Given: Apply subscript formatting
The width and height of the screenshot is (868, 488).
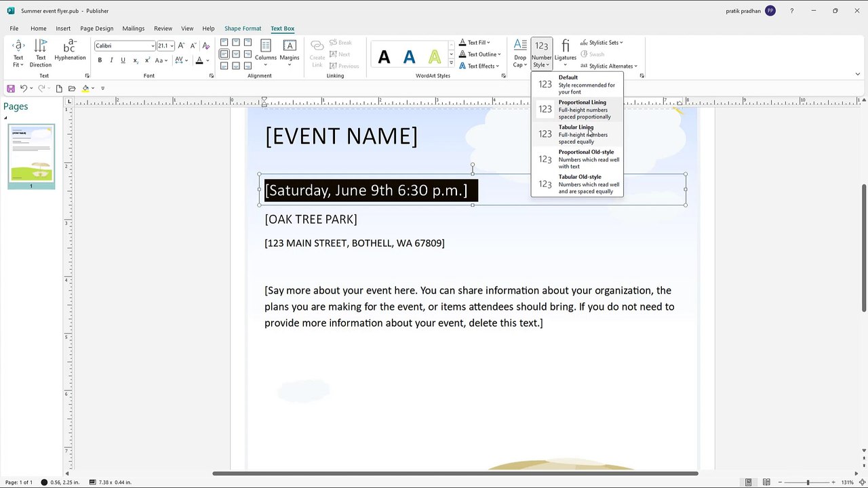Looking at the screenshot, I should click(x=136, y=60).
